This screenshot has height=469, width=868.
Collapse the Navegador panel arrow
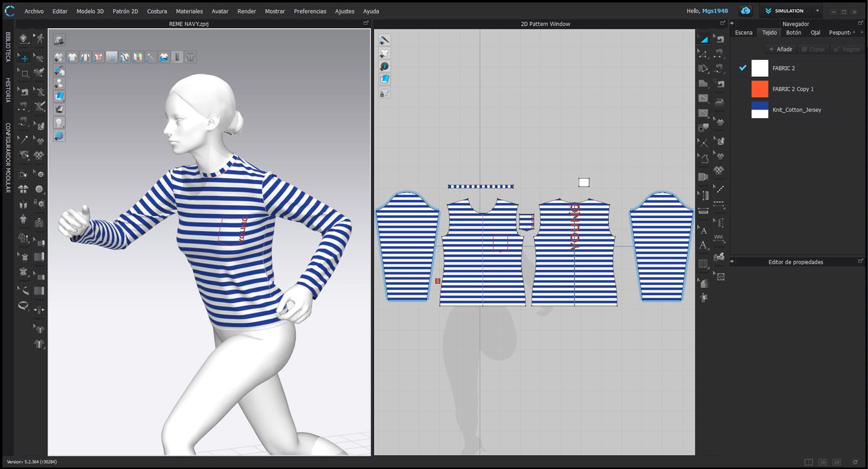coord(733,24)
